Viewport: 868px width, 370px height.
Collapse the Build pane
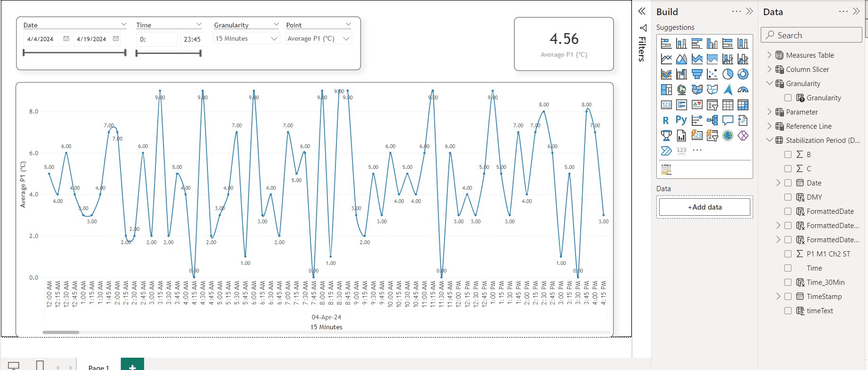[x=749, y=11]
